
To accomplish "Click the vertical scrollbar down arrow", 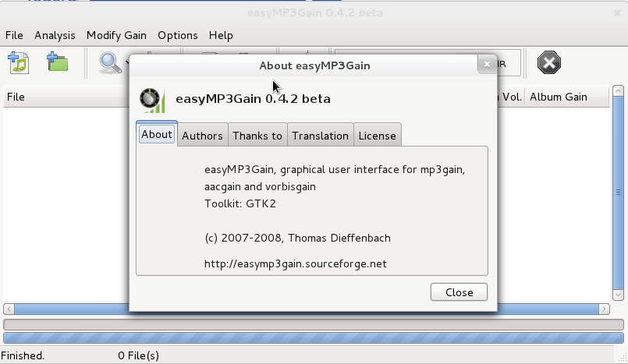I will tap(618, 295).
